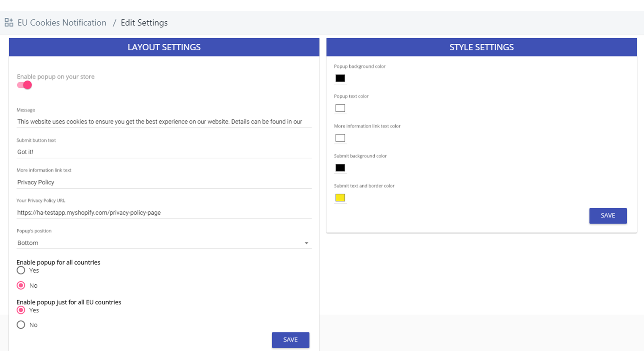The height and width of the screenshot is (362, 644).
Task: Click 'Enable popup just for all EU countries' label
Action: click(69, 302)
